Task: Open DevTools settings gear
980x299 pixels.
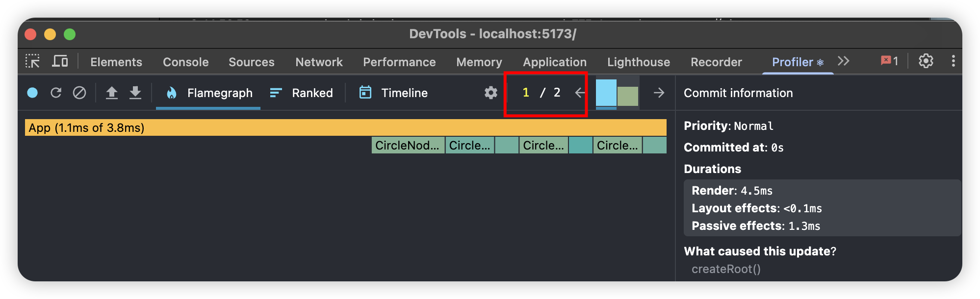Action: tap(926, 61)
